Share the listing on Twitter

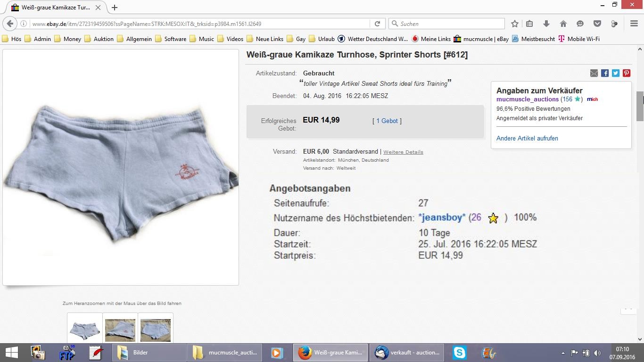616,73
